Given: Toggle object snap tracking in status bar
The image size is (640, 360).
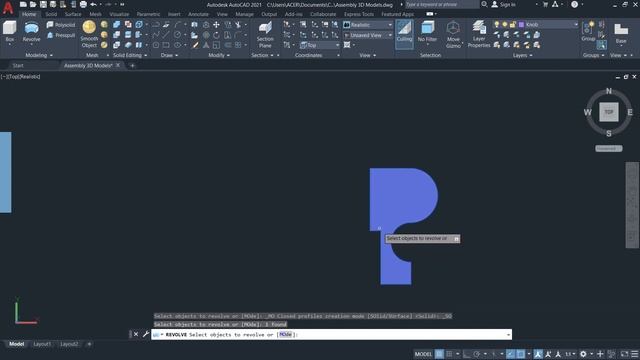Looking at the screenshot, I should [x=511, y=354].
